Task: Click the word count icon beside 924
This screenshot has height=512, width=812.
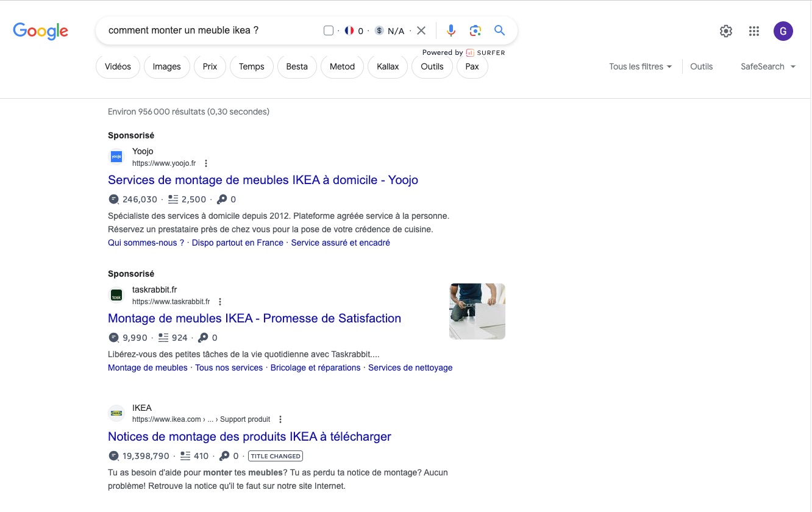Action: [x=163, y=338]
